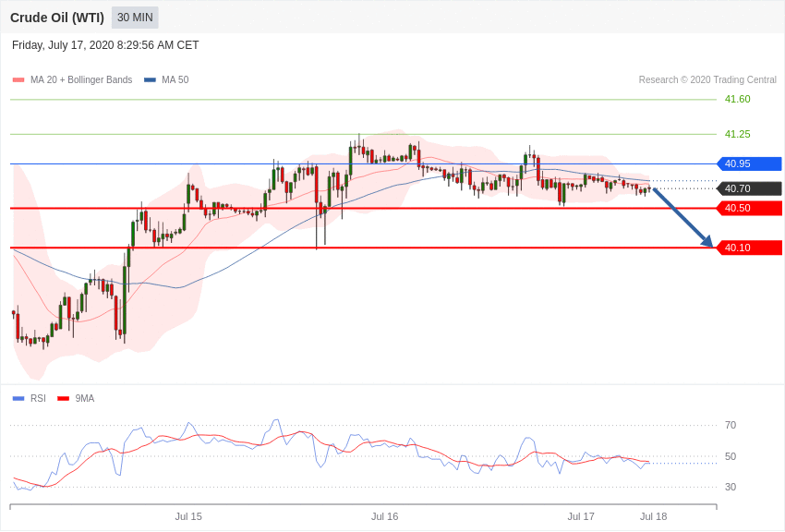
Task: Click the black 40.70 current price tag
Action: [750, 188]
